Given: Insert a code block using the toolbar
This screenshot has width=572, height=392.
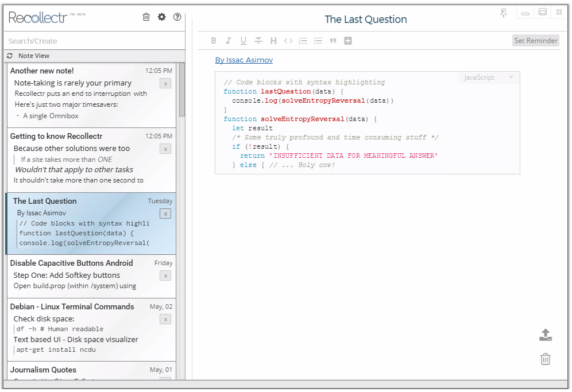Looking at the screenshot, I should pyautogui.click(x=288, y=41).
